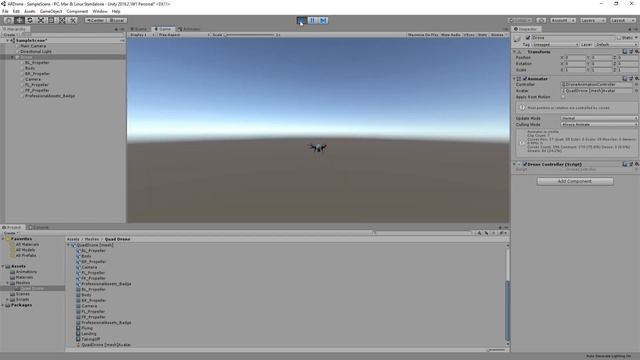The width and height of the screenshot is (640, 360).
Task: Open Drone Controller script settings gear
Action: (x=636, y=164)
